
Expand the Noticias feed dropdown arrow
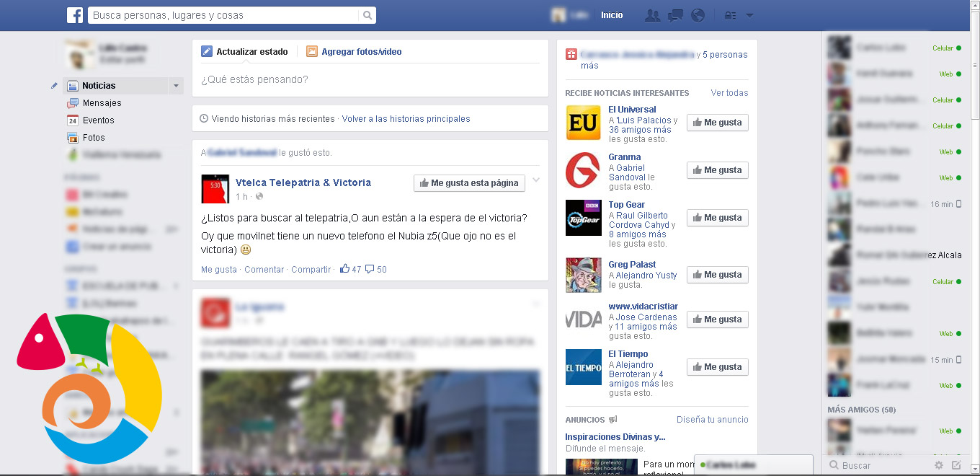(175, 85)
